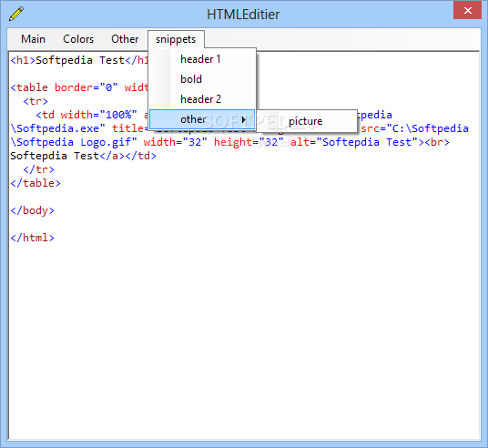Expand the other submenu entry
The image size is (488, 448).
[x=202, y=119]
